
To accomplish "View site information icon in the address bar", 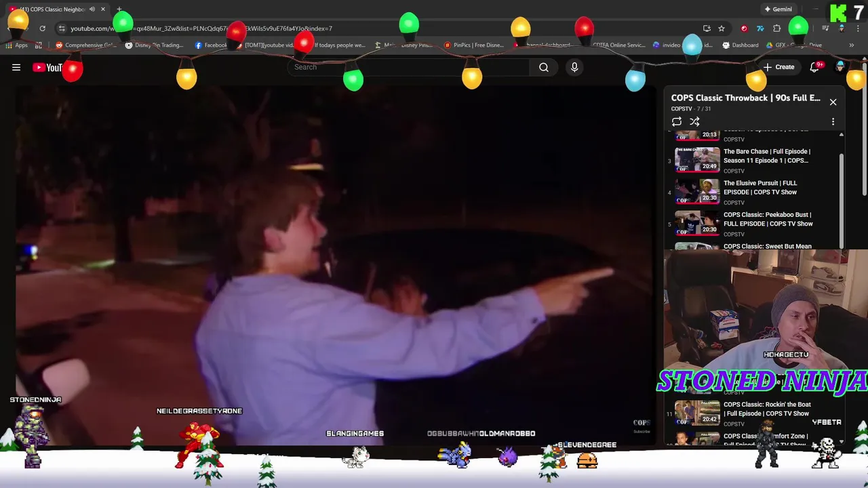I will coord(62,28).
